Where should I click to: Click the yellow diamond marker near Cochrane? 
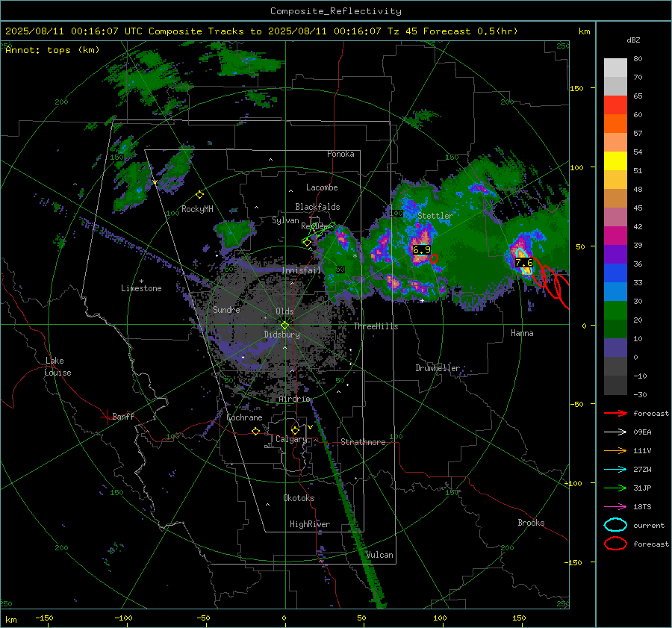click(x=255, y=431)
